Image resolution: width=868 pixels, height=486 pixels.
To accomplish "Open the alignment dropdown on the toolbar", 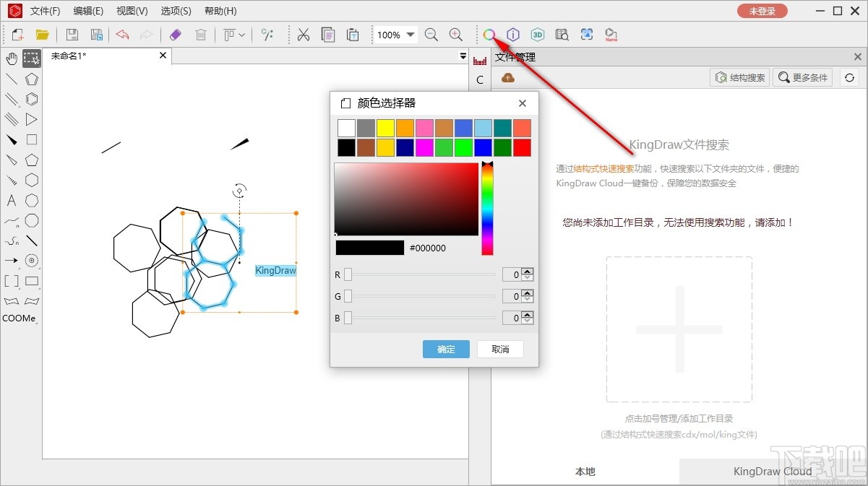I will 241,34.
